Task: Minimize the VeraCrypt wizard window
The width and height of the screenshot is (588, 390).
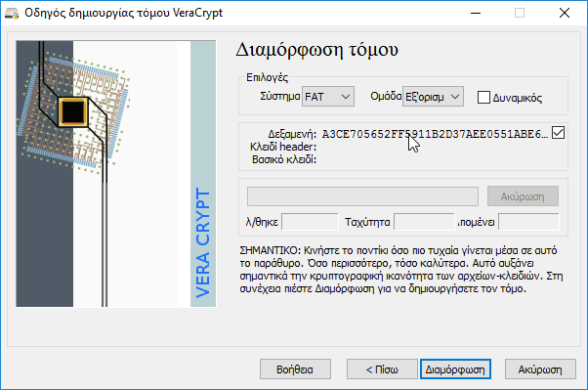Action: [x=476, y=13]
